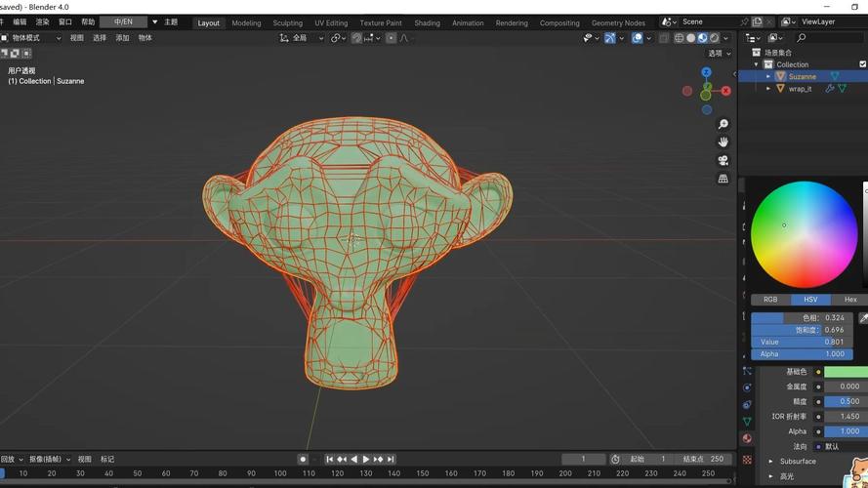Click the green base color swatch
868x488 pixels.
coord(846,372)
